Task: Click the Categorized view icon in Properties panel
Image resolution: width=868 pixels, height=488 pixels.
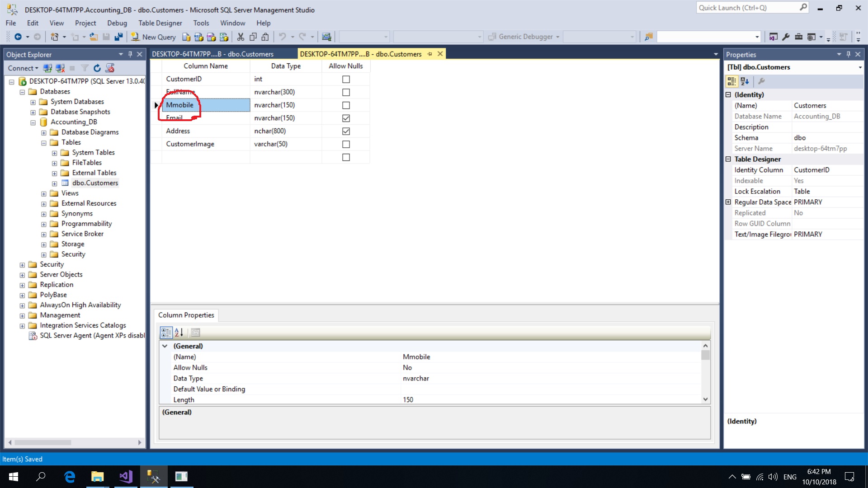Action: pyautogui.click(x=731, y=81)
